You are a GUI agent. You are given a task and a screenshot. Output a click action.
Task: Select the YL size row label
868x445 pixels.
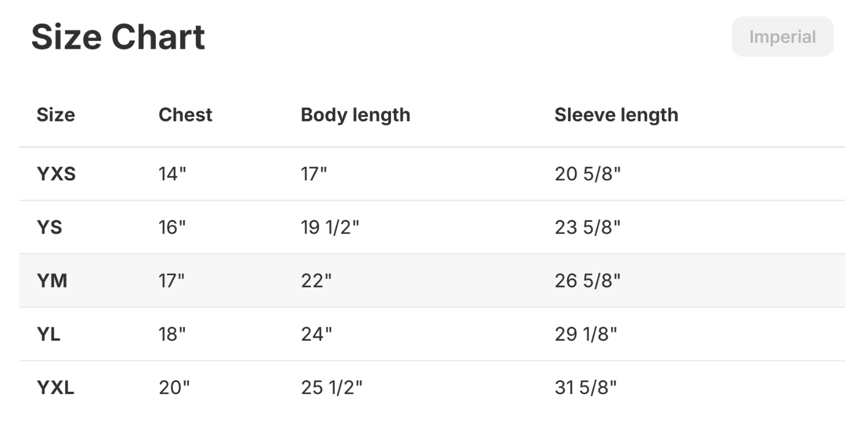[x=48, y=334]
